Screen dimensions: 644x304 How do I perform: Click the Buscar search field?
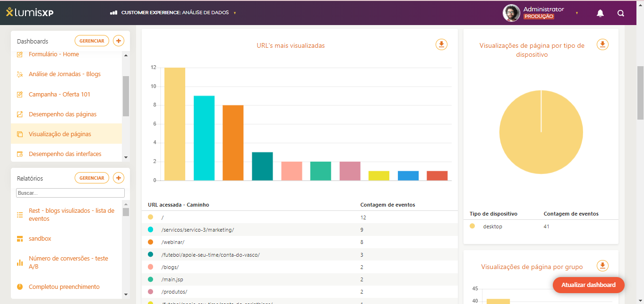click(70, 193)
